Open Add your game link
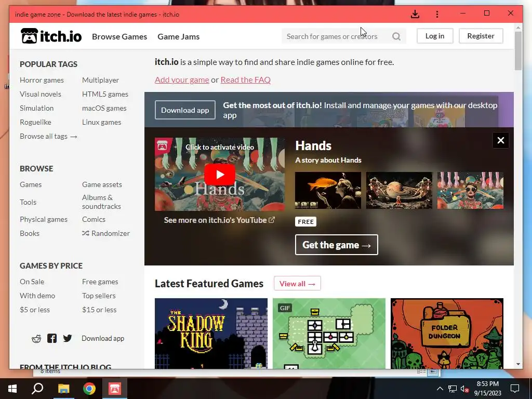The width and height of the screenshot is (532, 399). click(182, 79)
